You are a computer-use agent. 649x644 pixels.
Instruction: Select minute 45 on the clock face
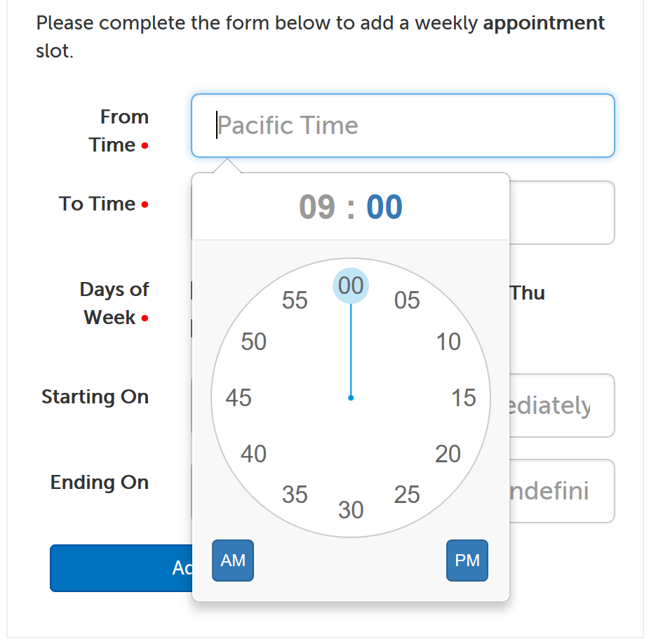pos(238,398)
